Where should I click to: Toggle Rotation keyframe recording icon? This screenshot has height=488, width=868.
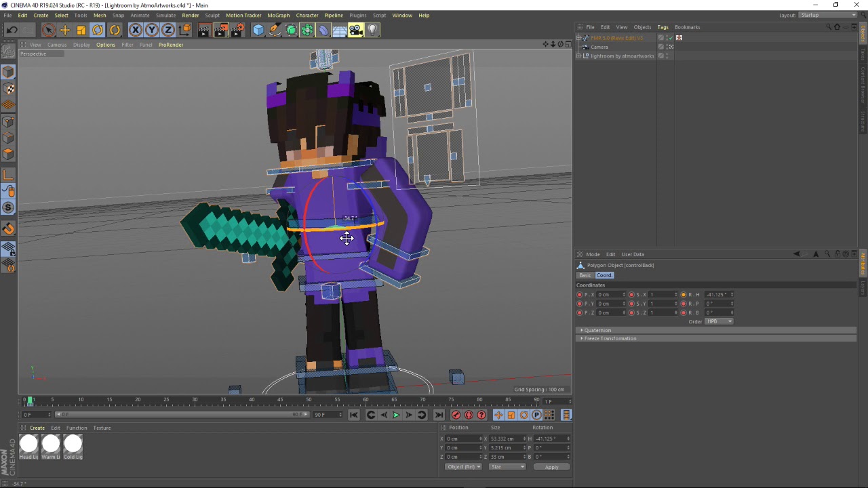coord(524,415)
